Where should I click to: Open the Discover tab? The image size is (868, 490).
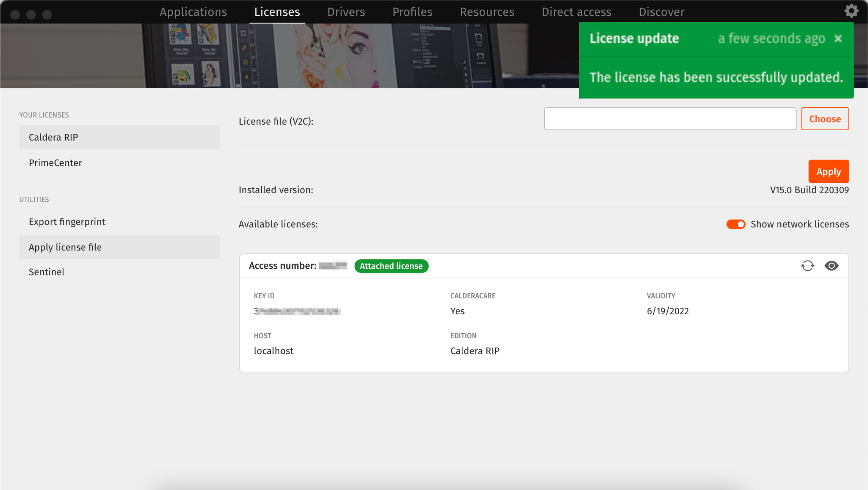[x=661, y=12]
